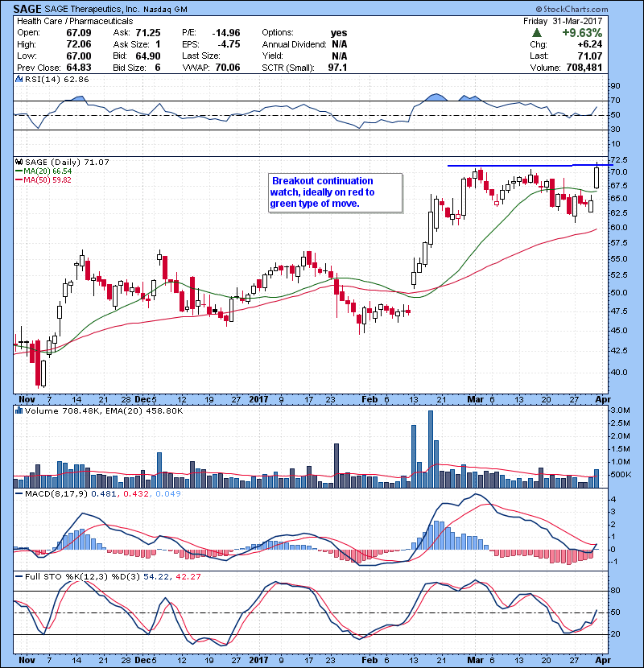The width and height of the screenshot is (644, 668).
Task: Click the stochastic %K value 54.22
Action: [x=155, y=576]
